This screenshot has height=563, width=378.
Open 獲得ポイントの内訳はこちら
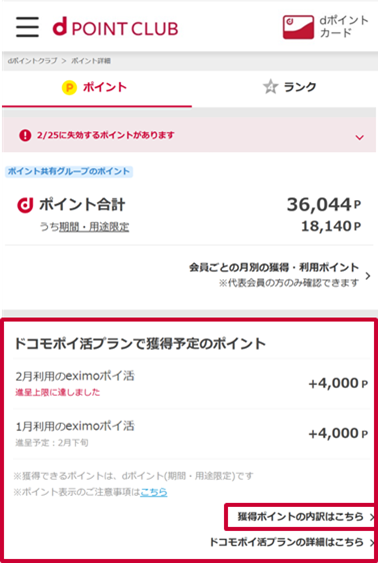coord(300,517)
